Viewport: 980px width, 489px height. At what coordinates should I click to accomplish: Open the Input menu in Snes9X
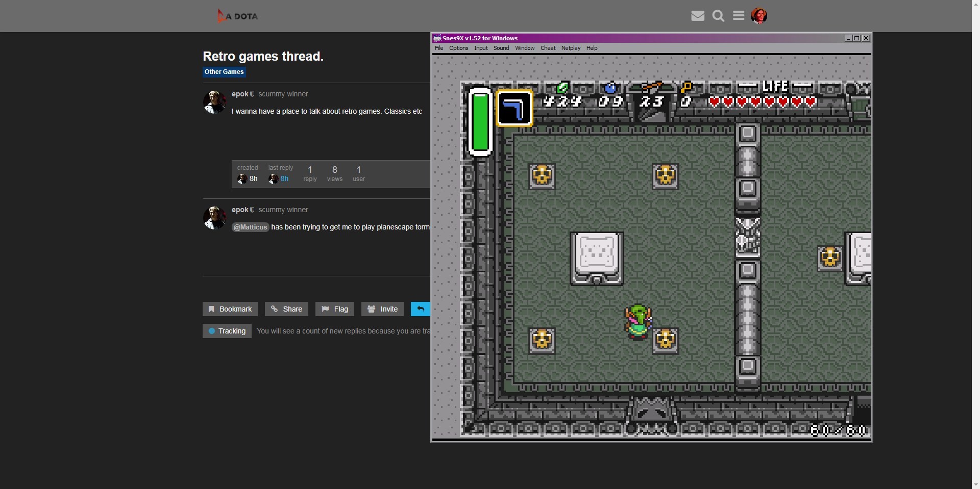(x=481, y=48)
